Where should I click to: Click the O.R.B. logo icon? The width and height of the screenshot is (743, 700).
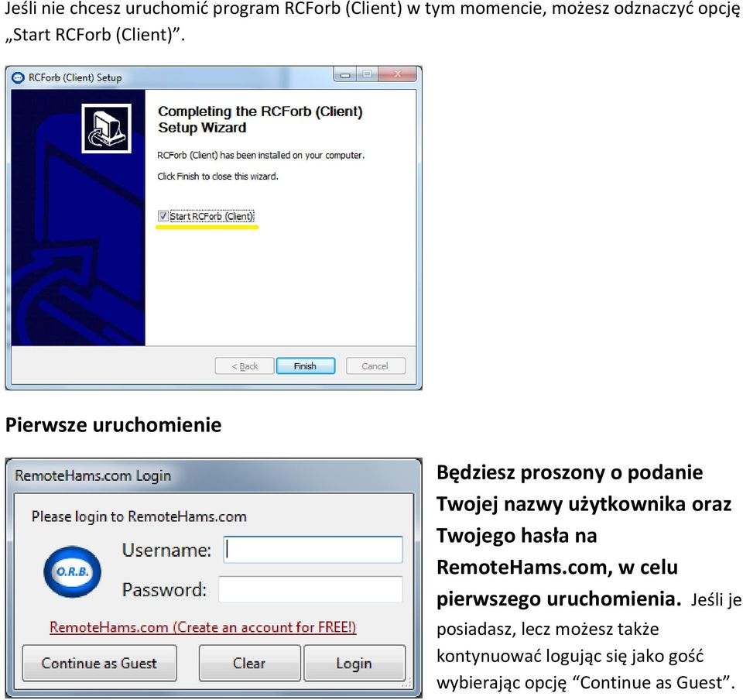coord(72,571)
